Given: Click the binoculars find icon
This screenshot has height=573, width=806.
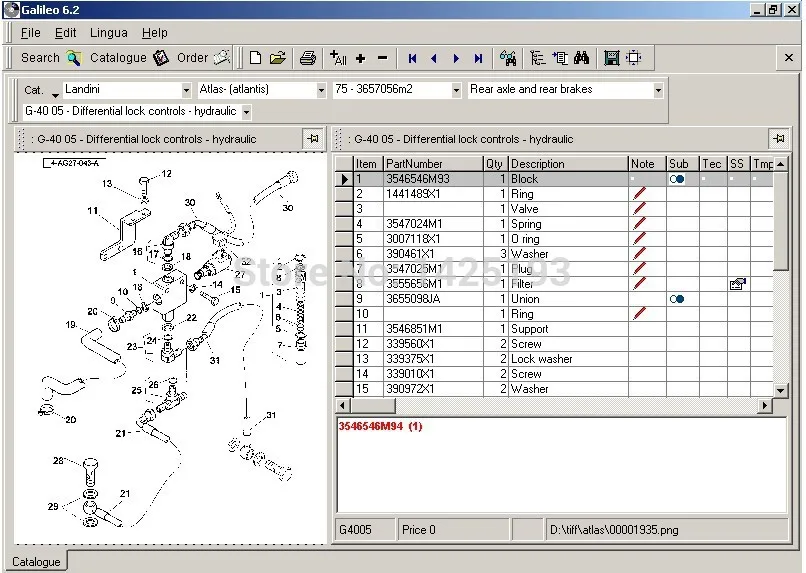Looking at the screenshot, I should pyautogui.click(x=581, y=58).
